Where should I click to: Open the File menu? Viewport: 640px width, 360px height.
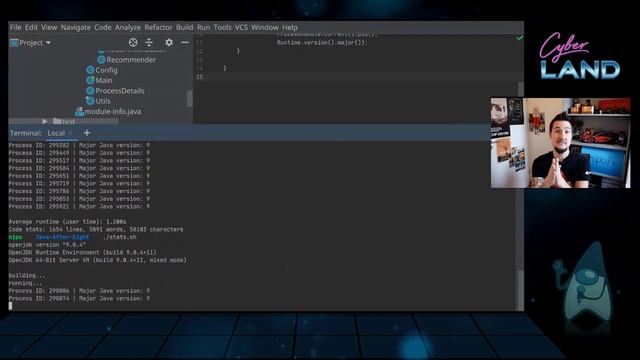tap(16, 27)
